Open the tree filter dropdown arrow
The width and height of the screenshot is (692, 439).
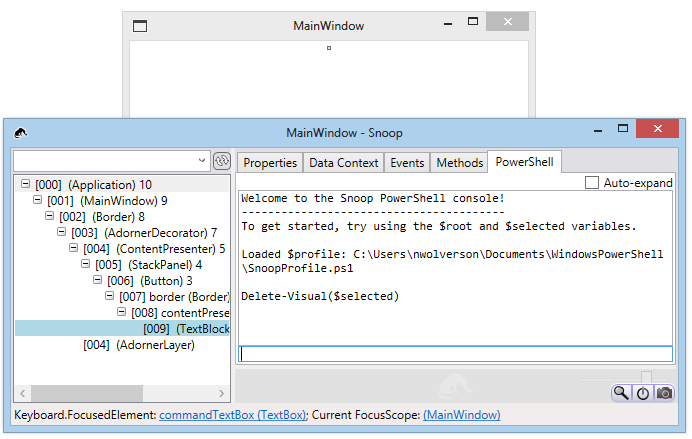pyautogui.click(x=202, y=161)
